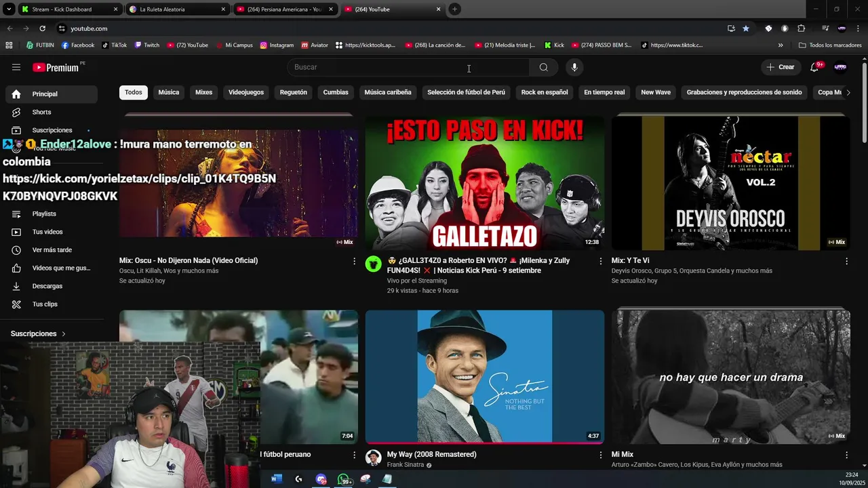Select the Mixes filter chip
Screen dimensions: 868x488
pos(203,92)
